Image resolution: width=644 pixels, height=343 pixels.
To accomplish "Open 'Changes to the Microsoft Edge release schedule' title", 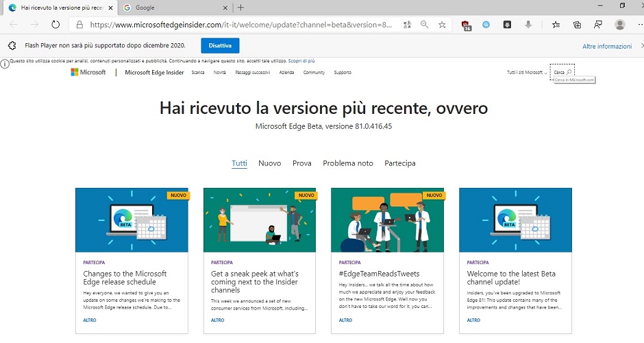I will (x=125, y=278).
